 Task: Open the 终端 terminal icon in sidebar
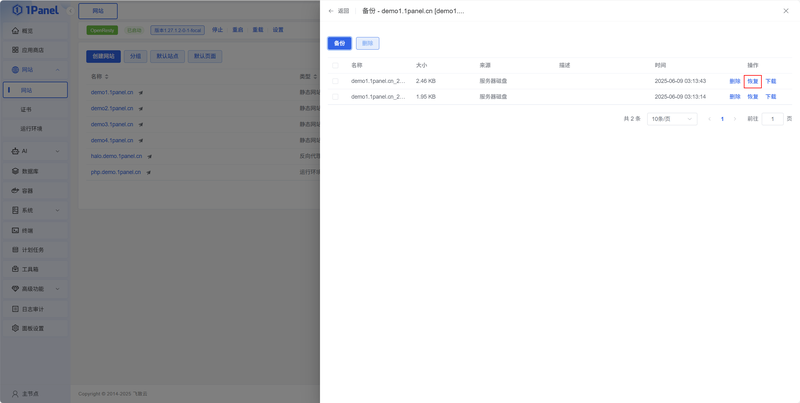pos(15,231)
